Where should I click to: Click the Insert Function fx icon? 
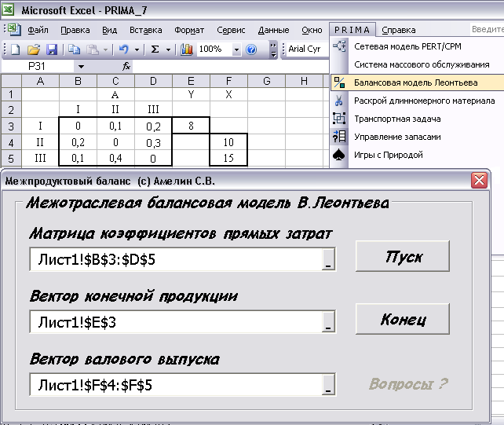(x=126, y=67)
